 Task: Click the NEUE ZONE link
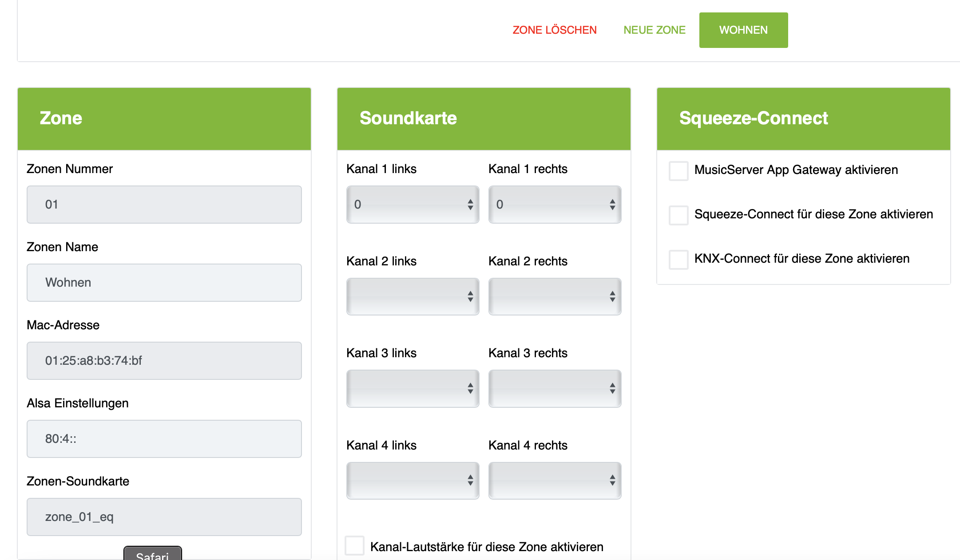click(654, 30)
